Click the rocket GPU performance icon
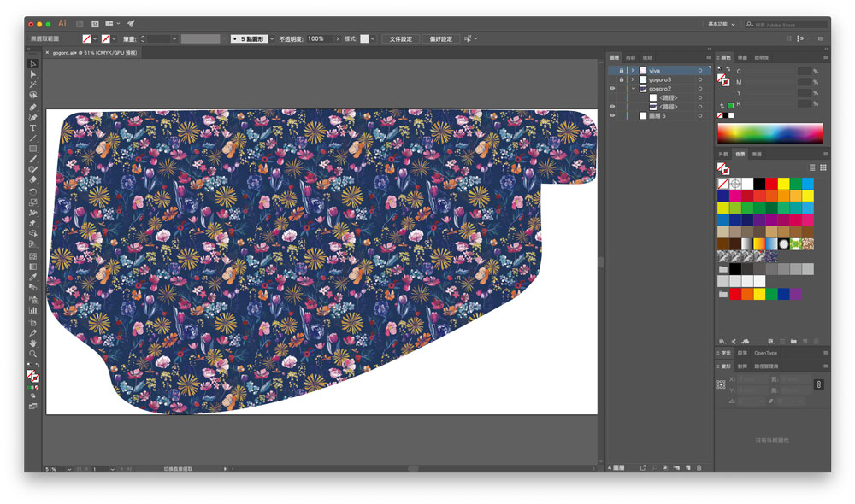The width and height of the screenshot is (855, 504). 131,24
